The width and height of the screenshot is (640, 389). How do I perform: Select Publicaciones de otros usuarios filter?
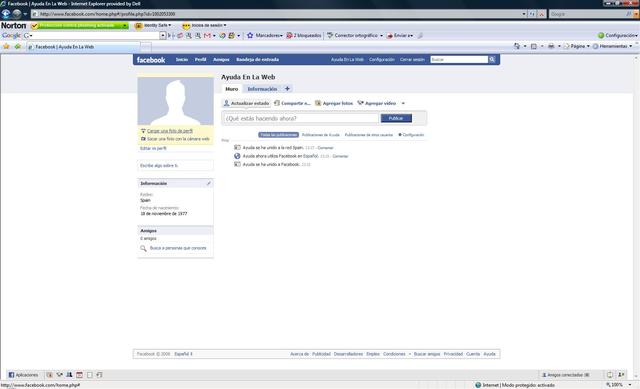[369, 135]
